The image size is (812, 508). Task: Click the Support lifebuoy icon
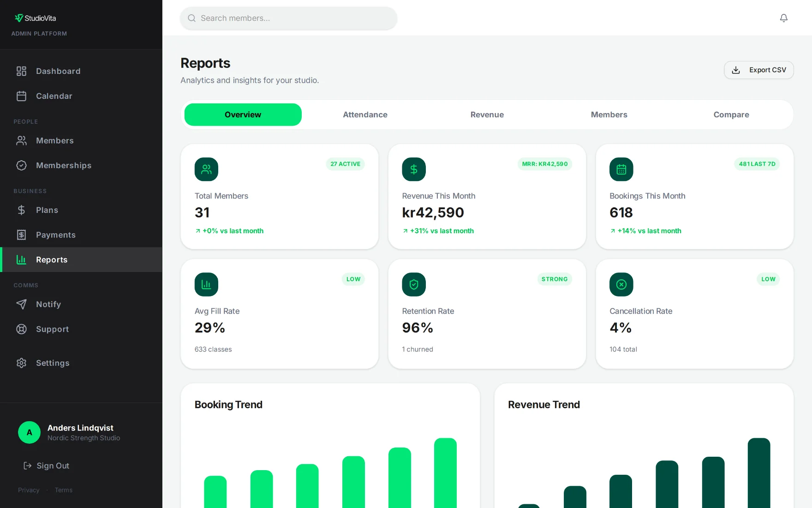[21, 329]
